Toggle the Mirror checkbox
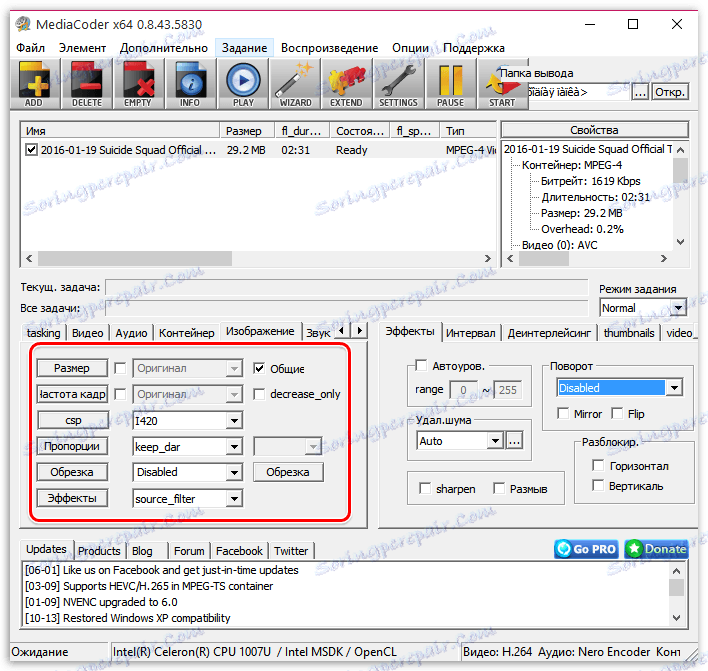This screenshot has width=708, height=671. coord(563,413)
